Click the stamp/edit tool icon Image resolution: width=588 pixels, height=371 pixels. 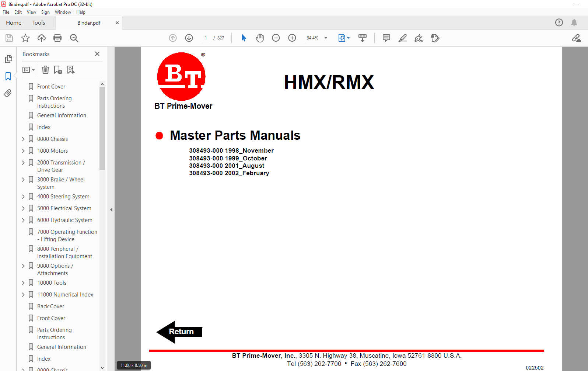435,38
